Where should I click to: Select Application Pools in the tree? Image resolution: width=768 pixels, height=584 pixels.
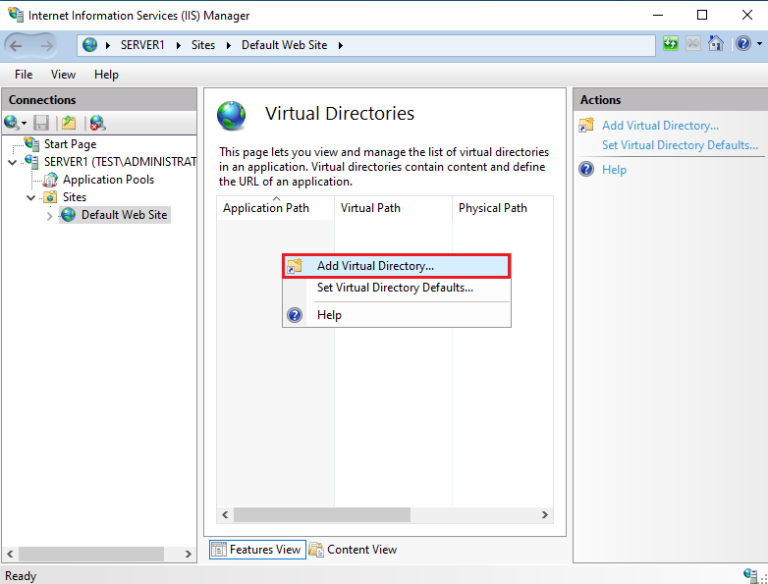click(x=108, y=180)
